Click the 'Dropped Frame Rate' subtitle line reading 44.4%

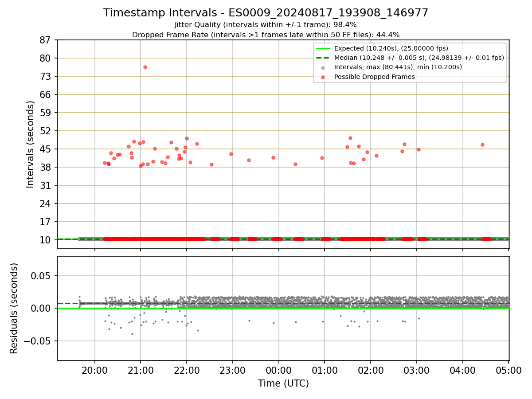(266, 35)
